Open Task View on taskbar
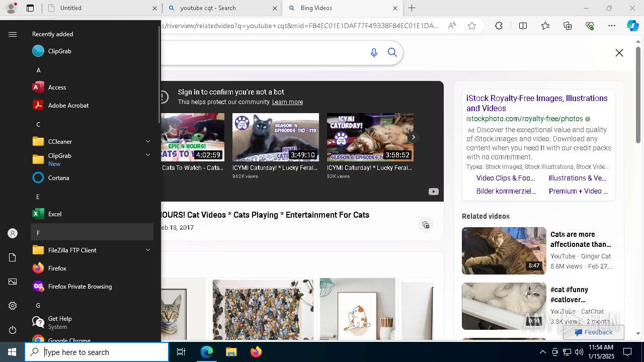Image resolution: width=644 pixels, height=362 pixels. 181,352
